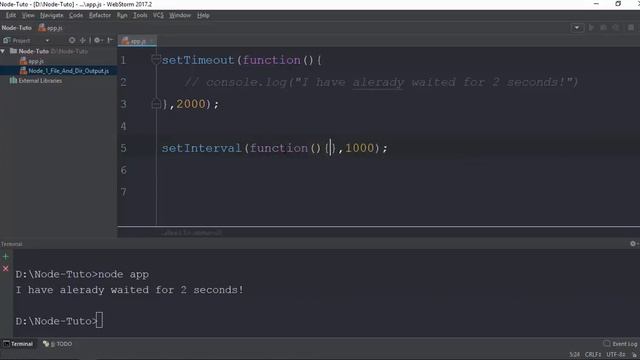
Task: Open the VCS menu
Action: pyautogui.click(x=158, y=16)
